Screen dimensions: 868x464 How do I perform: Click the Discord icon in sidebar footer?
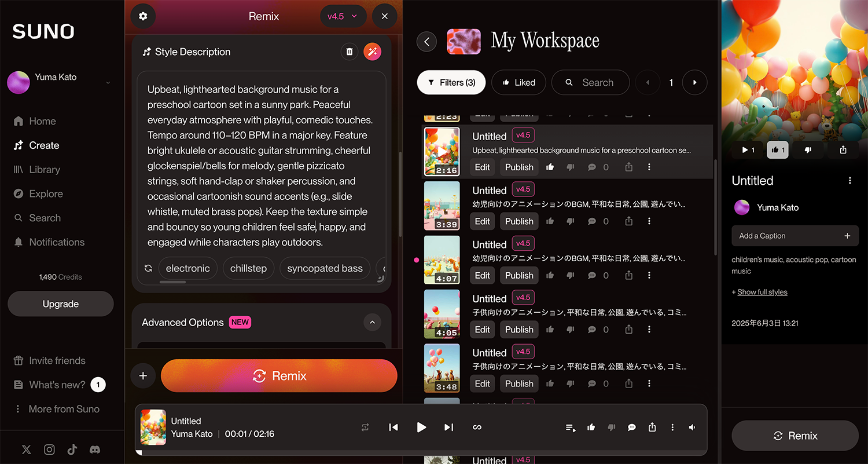(x=95, y=450)
